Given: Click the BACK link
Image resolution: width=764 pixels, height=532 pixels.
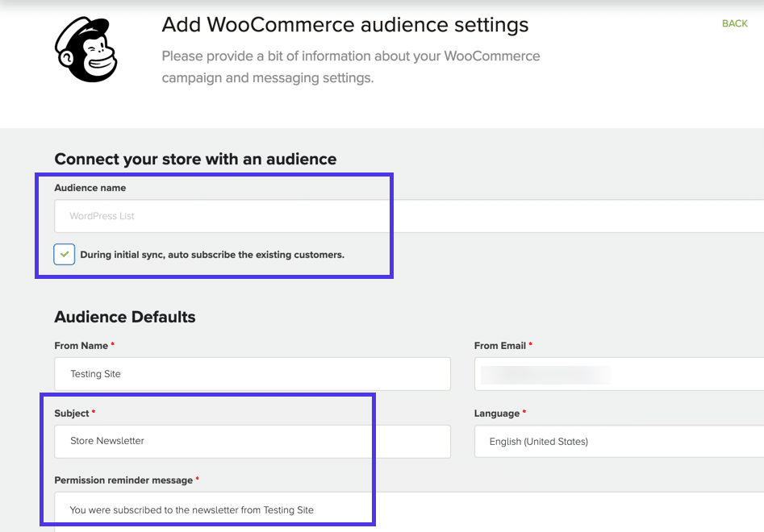Looking at the screenshot, I should coord(735,23).
